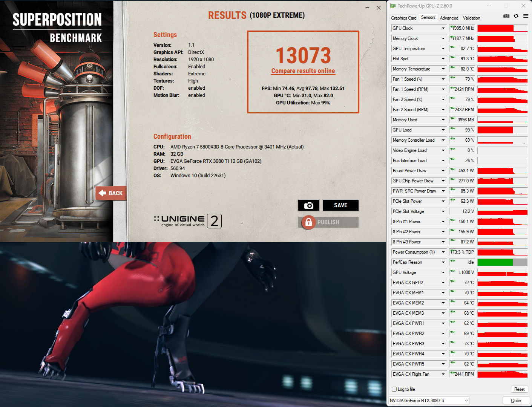
Task: Click the 13073 benchmark score
Action: click(x=303, y=55)
